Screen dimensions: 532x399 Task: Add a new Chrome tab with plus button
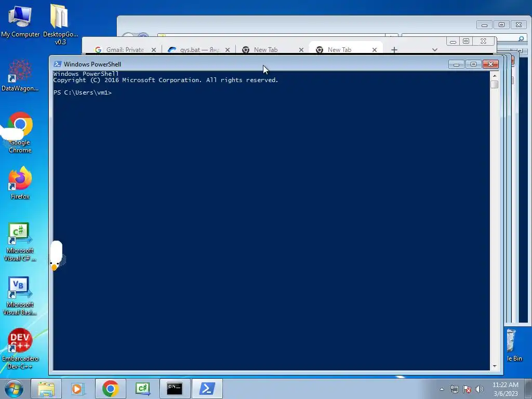pyautogui.click(x=394, y=50)
